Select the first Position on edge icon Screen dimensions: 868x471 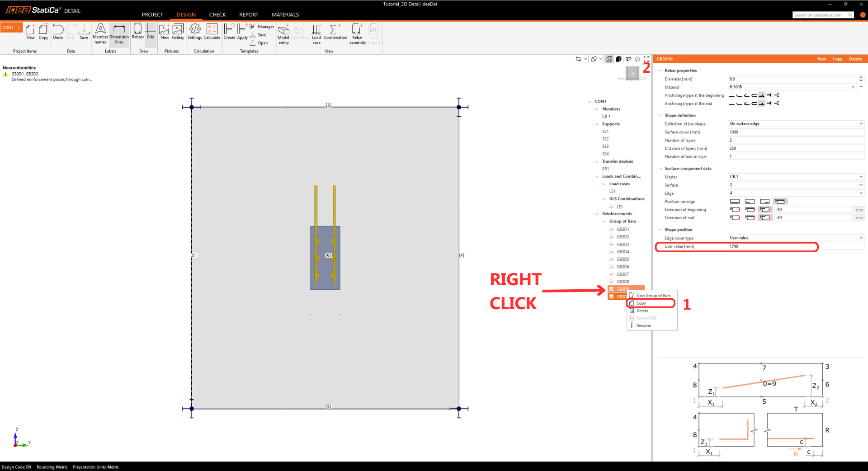click(735, 202)
